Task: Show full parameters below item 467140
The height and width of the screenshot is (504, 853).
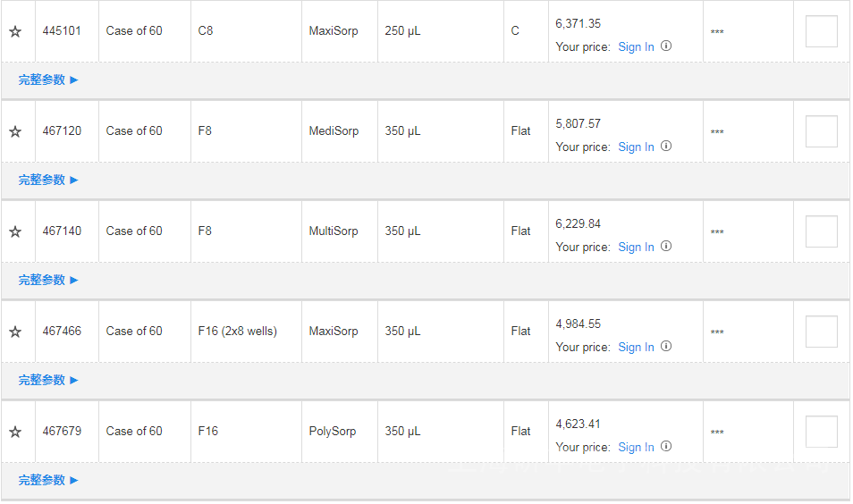Action: [48, 280]
